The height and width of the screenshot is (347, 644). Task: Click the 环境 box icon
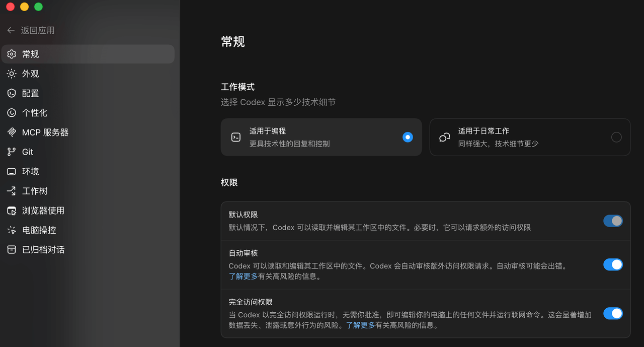[x=12, y=171]
